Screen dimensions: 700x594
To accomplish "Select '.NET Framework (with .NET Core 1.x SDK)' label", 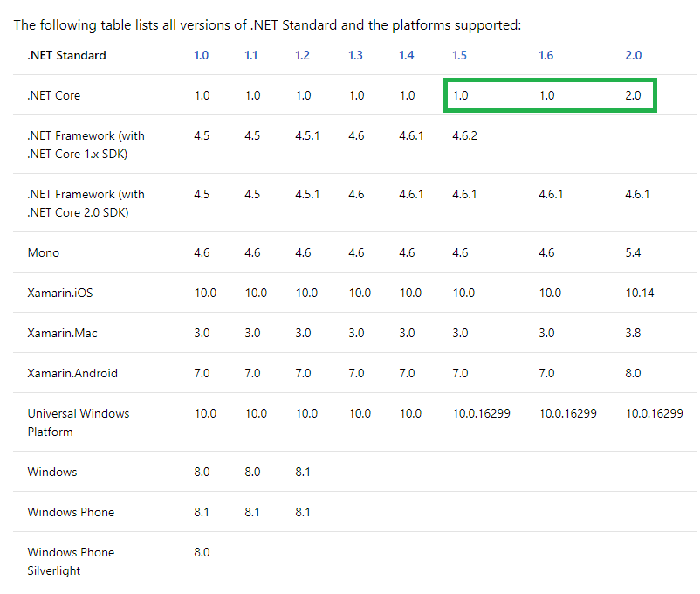I will 86,145.
